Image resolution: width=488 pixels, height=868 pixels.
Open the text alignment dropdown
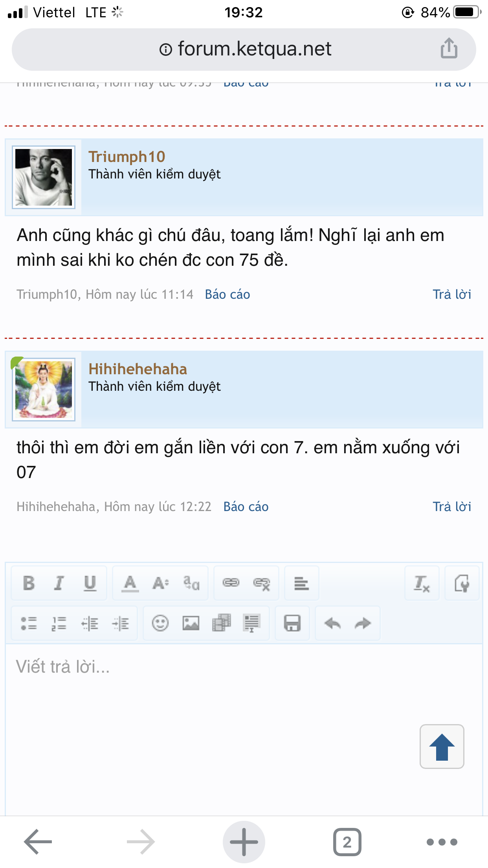click(301, 583)
